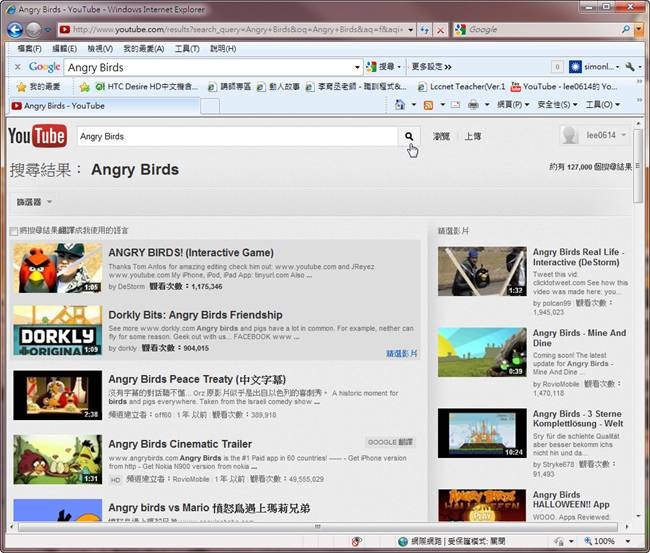Click the vertical page scrollbar thumb

coord(638,166)
